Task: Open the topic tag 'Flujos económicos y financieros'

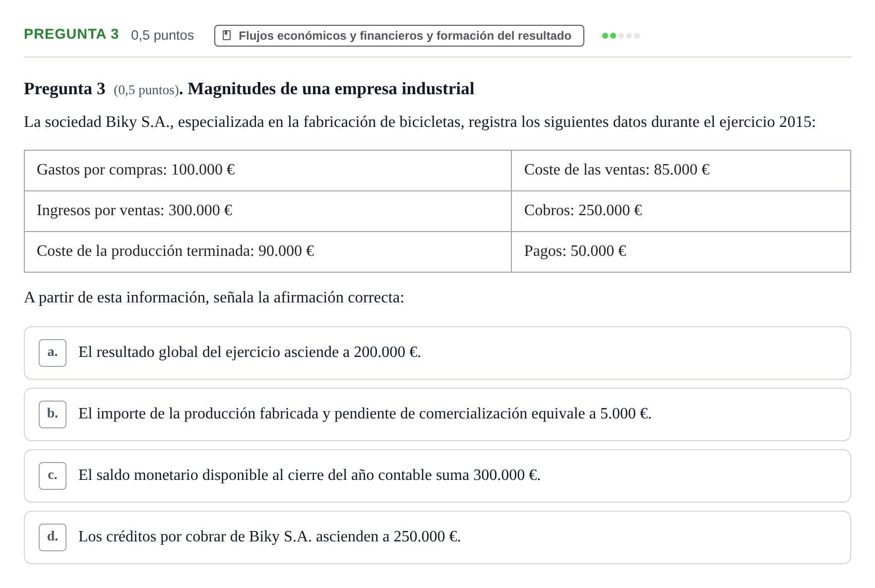Action: (399, 36)
